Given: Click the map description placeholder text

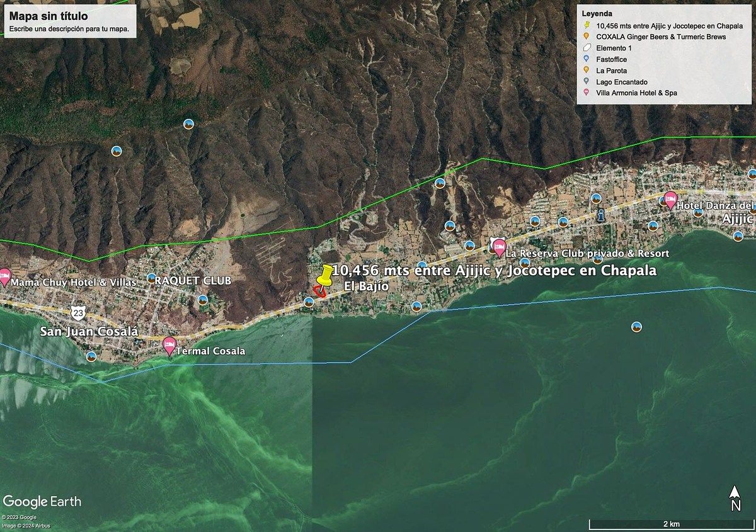Looking at the screenshot, I should [69, 29].
